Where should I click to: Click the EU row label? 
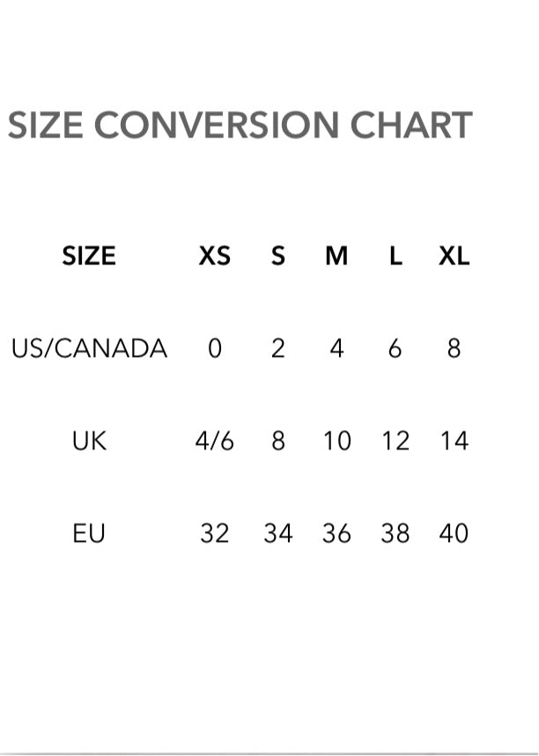click(x=89, y=533)
